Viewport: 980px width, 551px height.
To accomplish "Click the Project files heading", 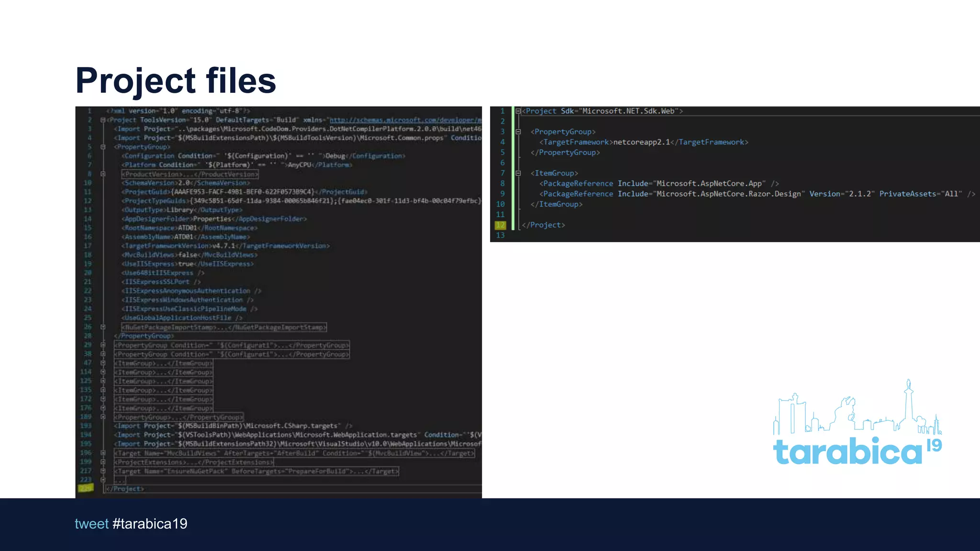I will pos(176,80).
